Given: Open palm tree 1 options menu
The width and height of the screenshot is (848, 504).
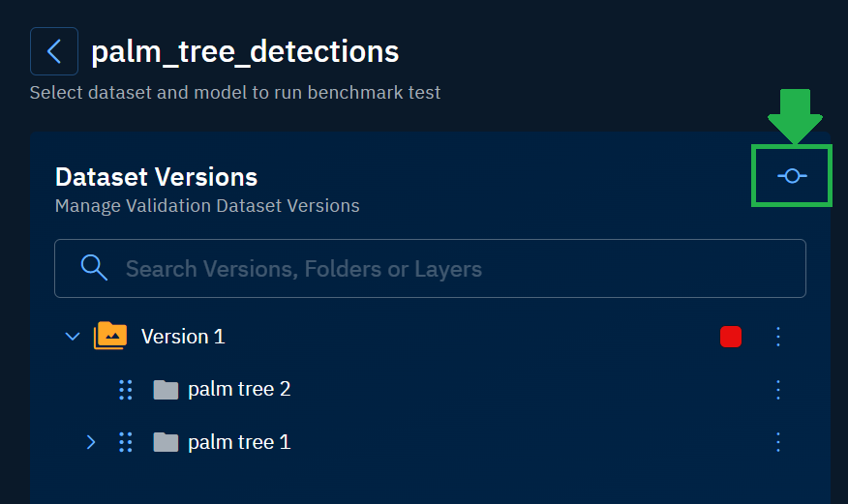Looking at the screenshot, I should 778,442.
